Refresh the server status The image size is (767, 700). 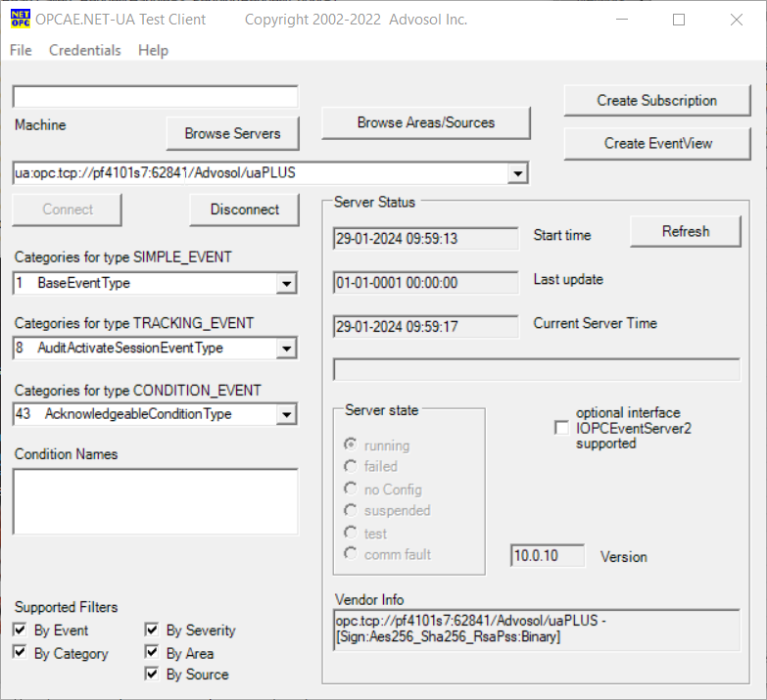[x=685, y=231]
